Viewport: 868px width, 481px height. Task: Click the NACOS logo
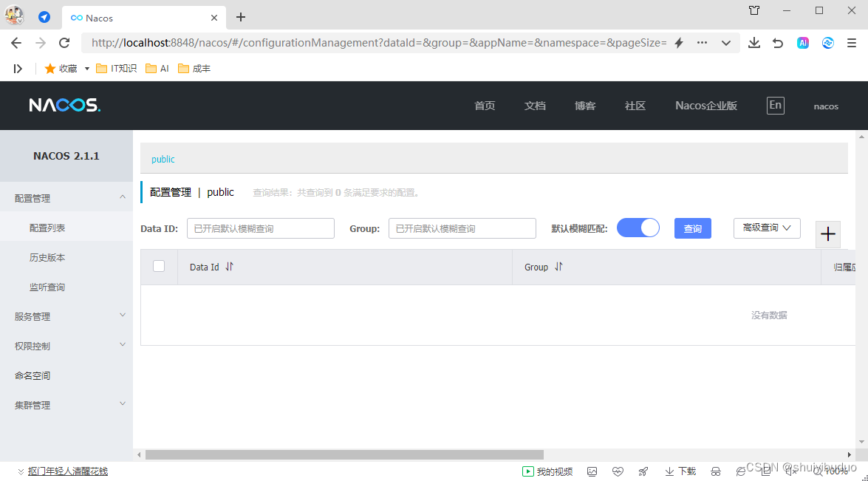point(65,105)
